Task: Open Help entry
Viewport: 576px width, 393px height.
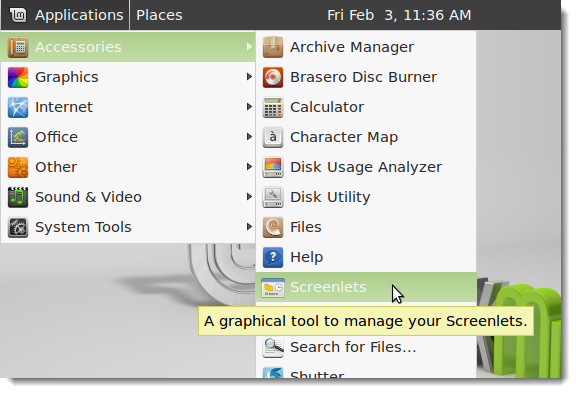Action: 366,257
